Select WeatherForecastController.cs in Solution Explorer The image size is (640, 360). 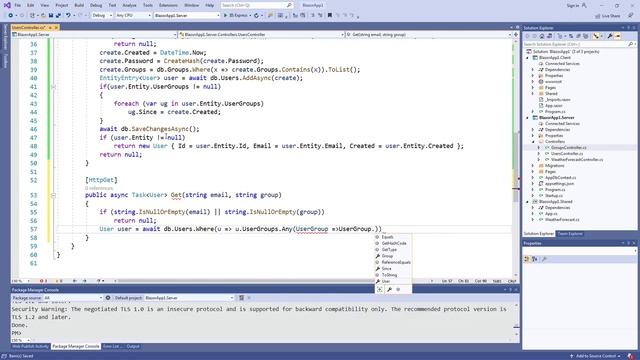[576, 160]
